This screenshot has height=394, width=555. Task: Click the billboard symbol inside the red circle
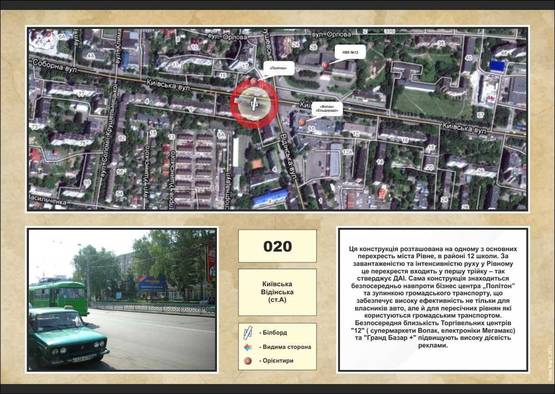(253, 103)
